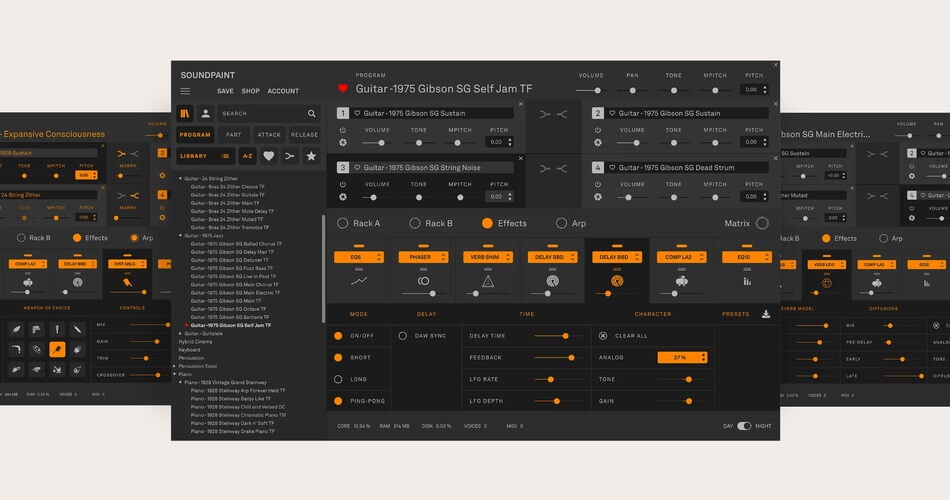Select the Rack A radio button

point(342,224)
